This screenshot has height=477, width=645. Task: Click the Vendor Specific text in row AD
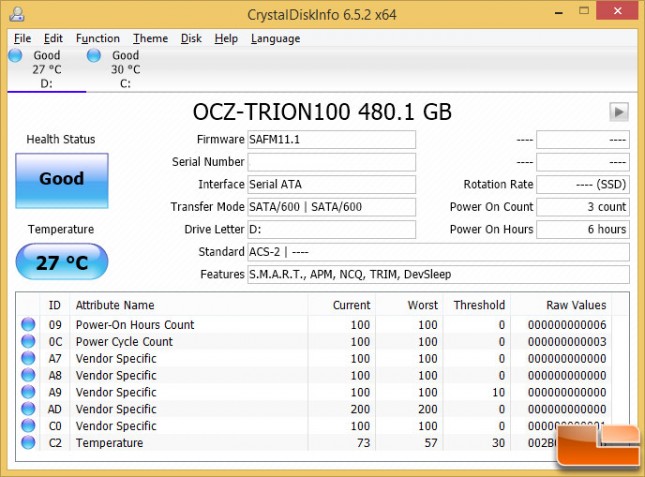tap(116, 409)
